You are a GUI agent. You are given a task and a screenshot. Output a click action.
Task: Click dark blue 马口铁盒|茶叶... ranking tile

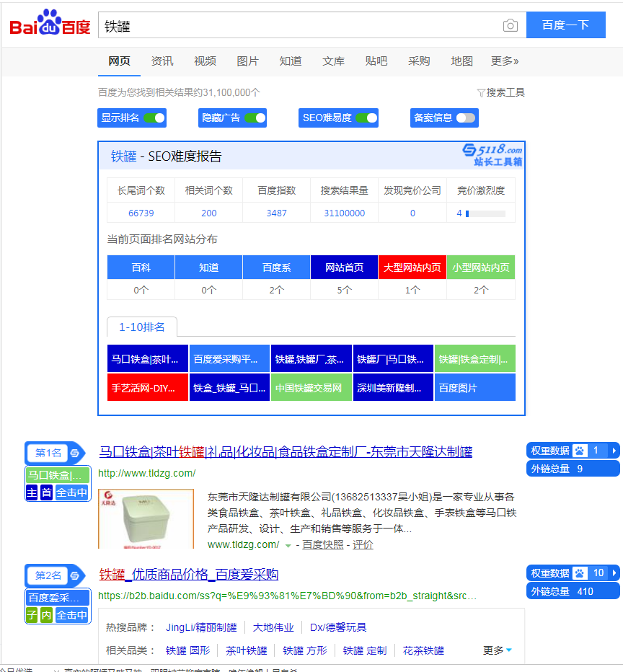pos(147,359)
